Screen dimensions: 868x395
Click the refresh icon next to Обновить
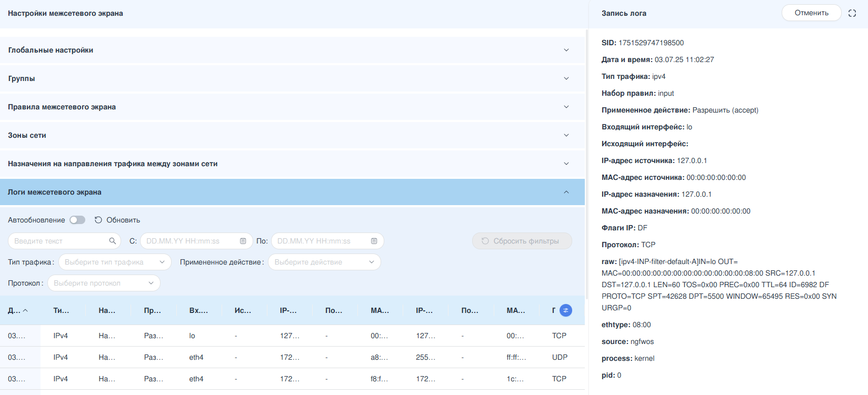(98, 220)
